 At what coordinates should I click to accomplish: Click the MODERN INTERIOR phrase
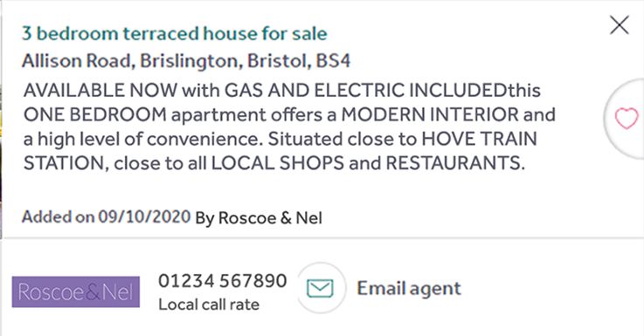(430, 115)
